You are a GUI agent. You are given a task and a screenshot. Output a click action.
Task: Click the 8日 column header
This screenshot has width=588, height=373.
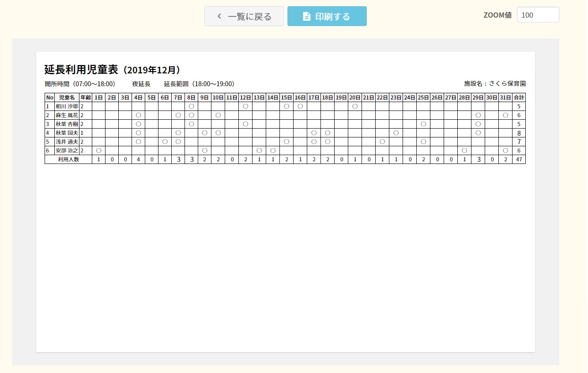(191, 98)
